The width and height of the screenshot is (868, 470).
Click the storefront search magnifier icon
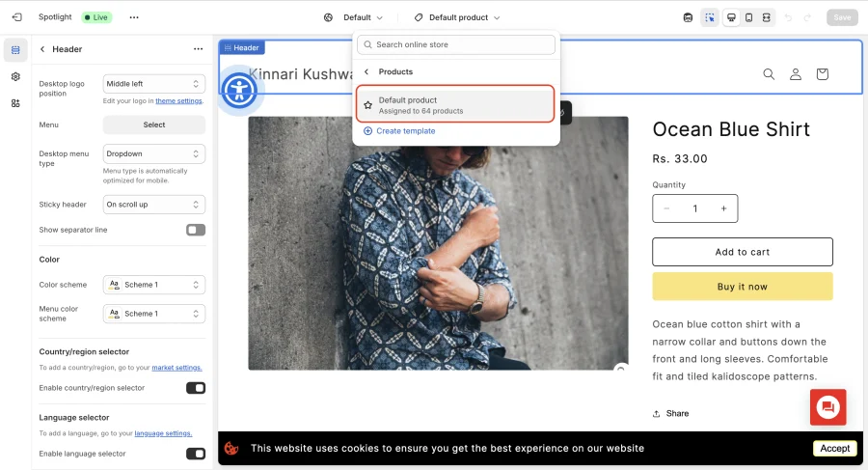click(x=769, y=74)
